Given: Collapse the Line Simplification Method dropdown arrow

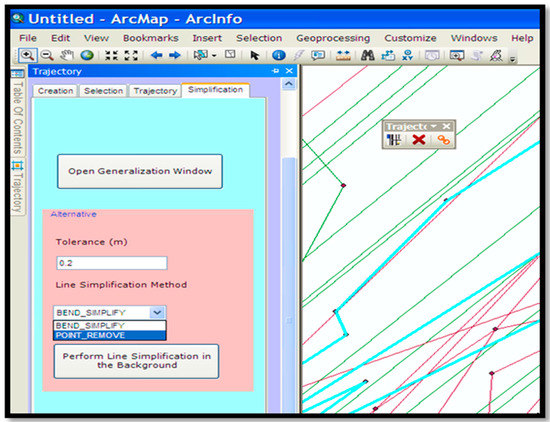Looking at the screenshot, I should point(157,312).
